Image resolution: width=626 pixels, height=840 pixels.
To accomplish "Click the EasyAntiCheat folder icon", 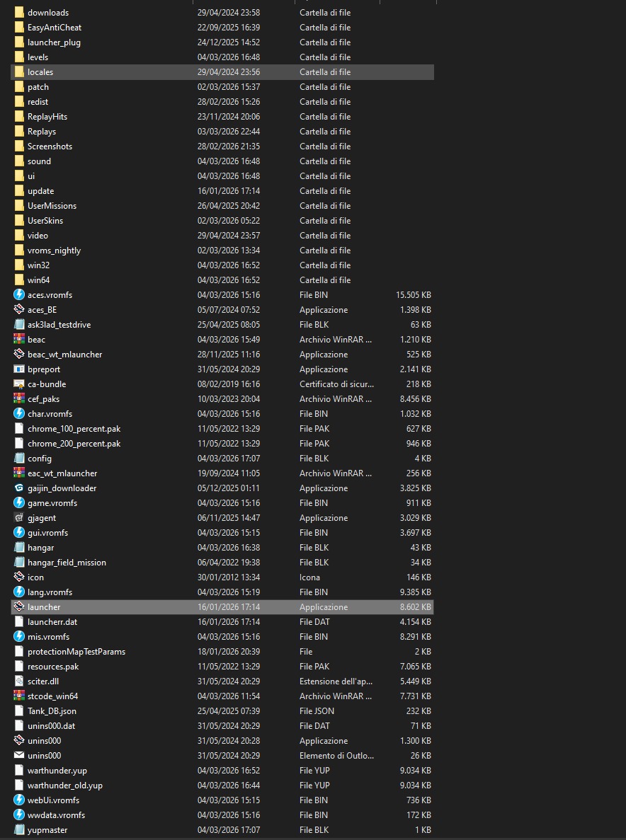I will point(19,27).
